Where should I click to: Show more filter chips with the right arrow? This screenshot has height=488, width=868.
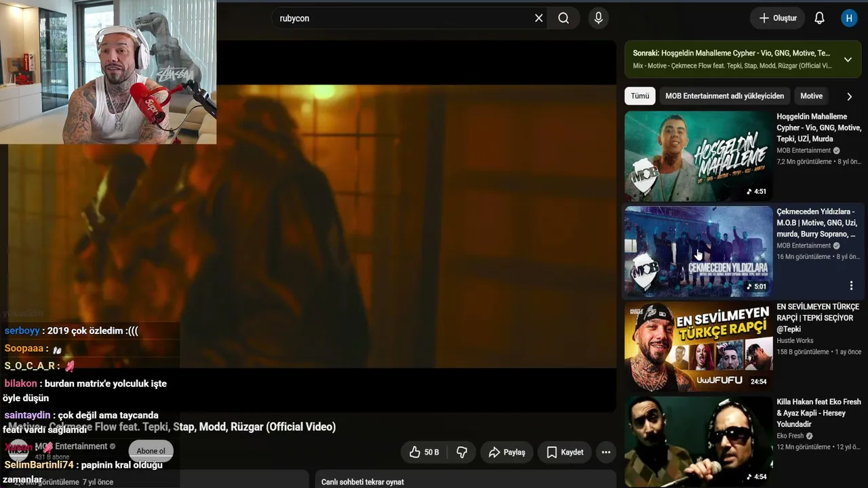[x=849, y=96]
